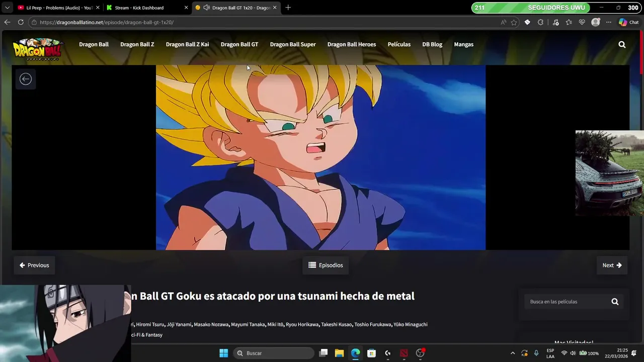Open a new browser tab
This screenshot has height=362, width=644.
pyautogui.click(x=288, y=8)
